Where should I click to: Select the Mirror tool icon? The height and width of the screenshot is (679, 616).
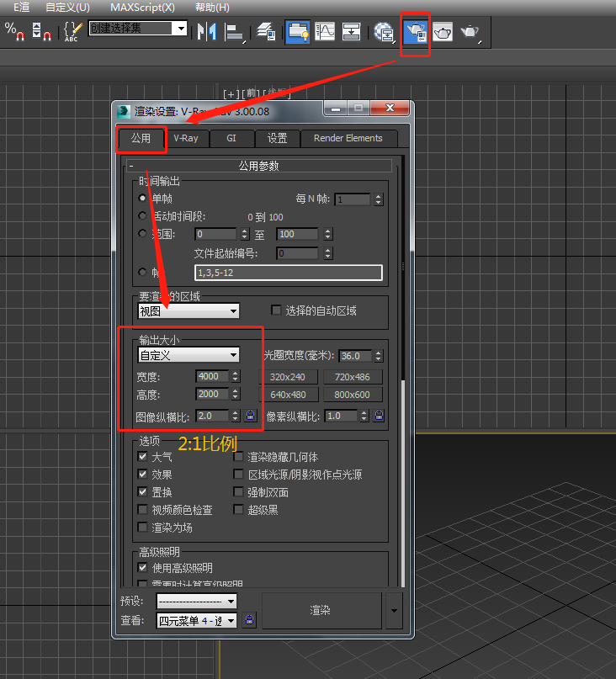[x=207, y=32]
